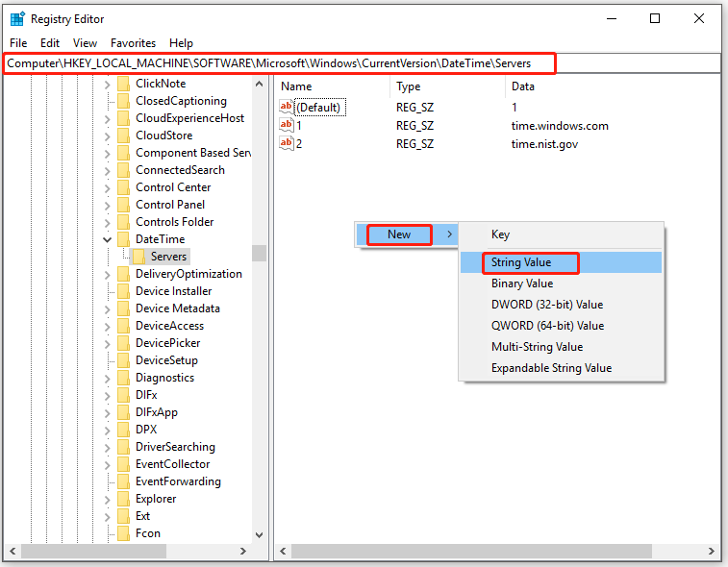Sort values by the Data column header
Viewport: 728px width, 567px height.
tap(613, 86)
